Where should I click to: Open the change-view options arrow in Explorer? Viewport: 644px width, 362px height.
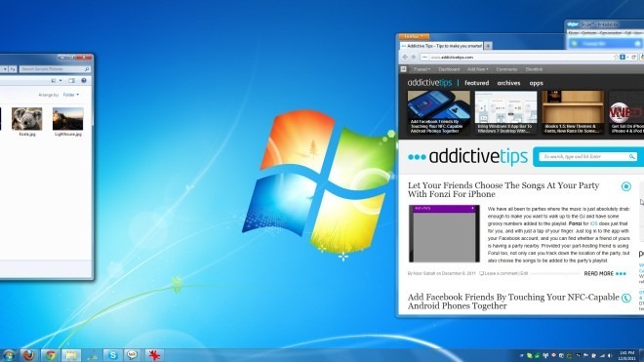(60, 81)
